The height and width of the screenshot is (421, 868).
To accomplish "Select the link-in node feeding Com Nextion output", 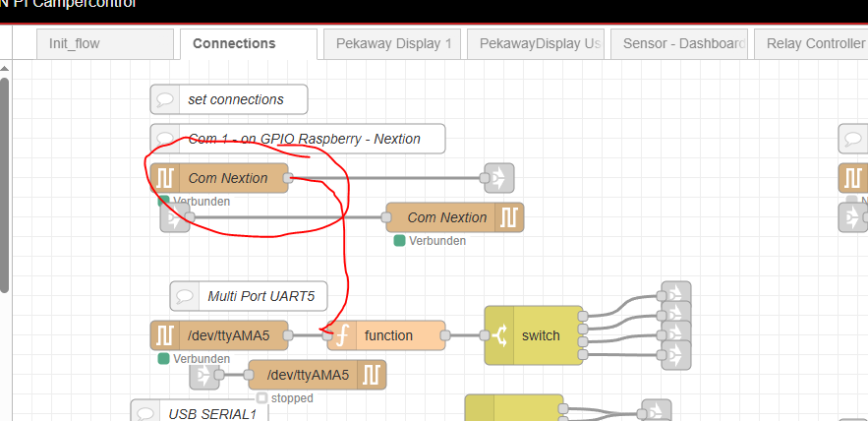I will [x=175, y=217].
